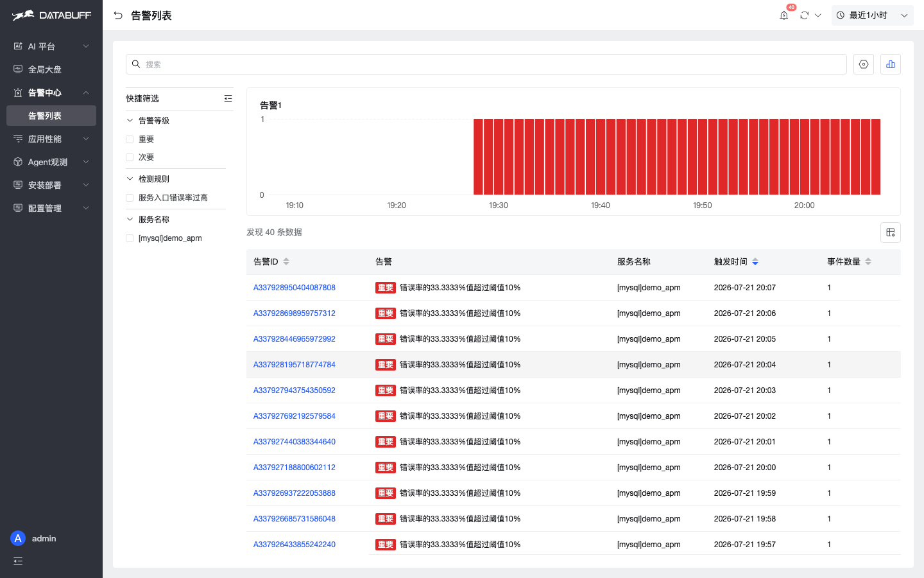
Task: Sort by 告警ID column arrows
Action: [x=286, y=261]
